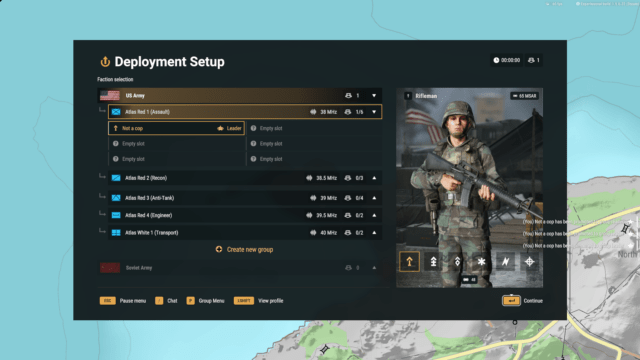Open the Group Menu hint button
The height and width of the screenshot is (360, 640).
[x=205, y=301]
